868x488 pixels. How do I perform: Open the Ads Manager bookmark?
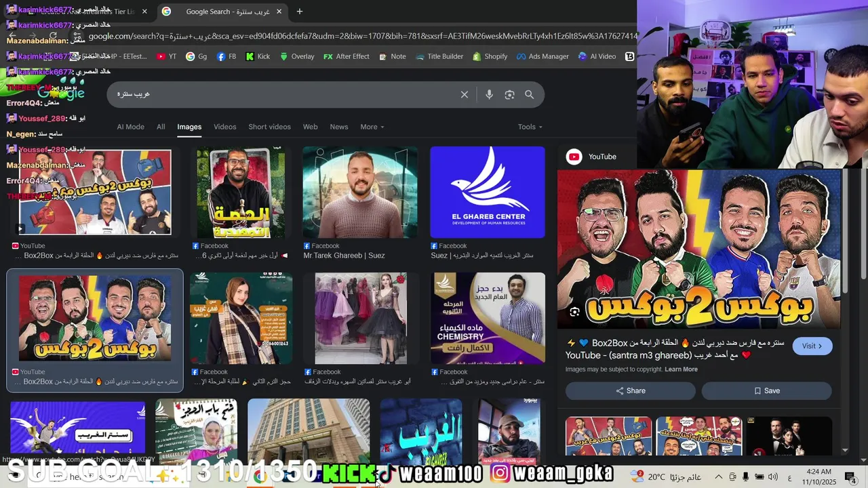pyautogui.click(x=543, y=56)
